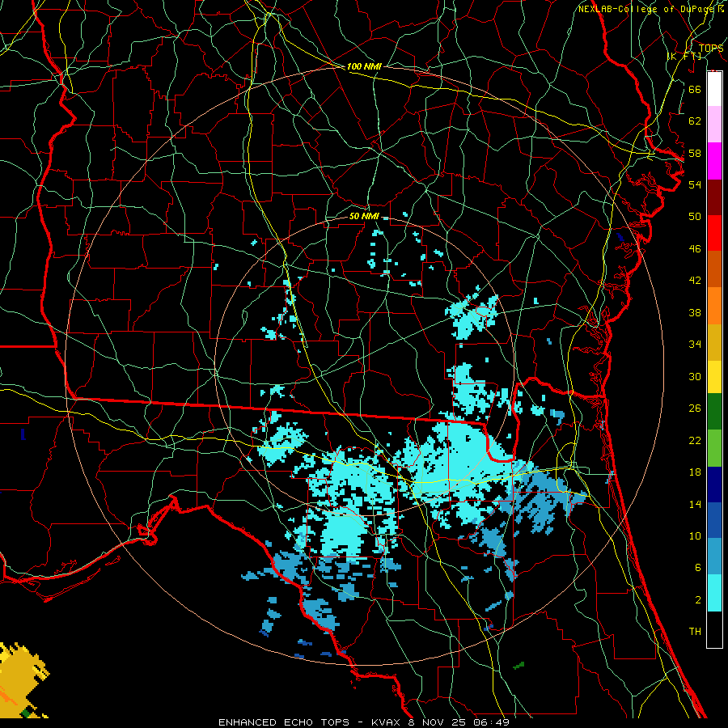Click the small green echo near the bottom
Viewport: 728px width, 728px height.
click(x=518, y=666)
